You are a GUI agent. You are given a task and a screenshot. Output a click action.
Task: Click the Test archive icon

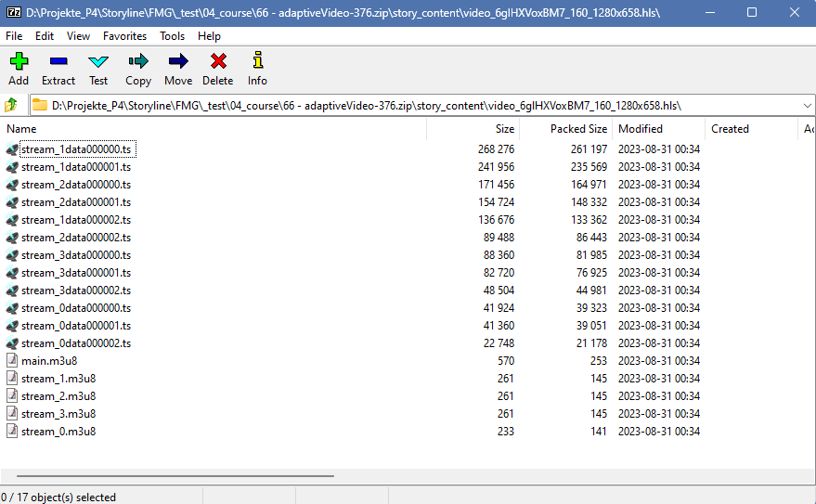pyautogui.click(x=98, y=62)
